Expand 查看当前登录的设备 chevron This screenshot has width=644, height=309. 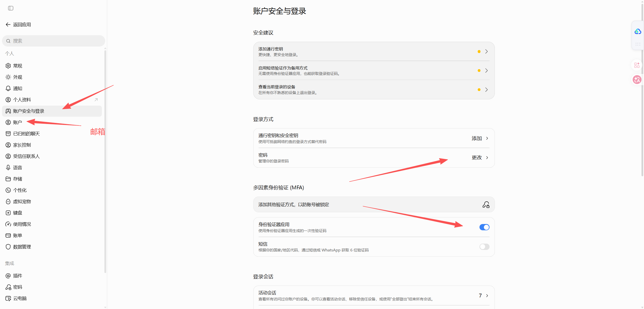click(487, 90)
